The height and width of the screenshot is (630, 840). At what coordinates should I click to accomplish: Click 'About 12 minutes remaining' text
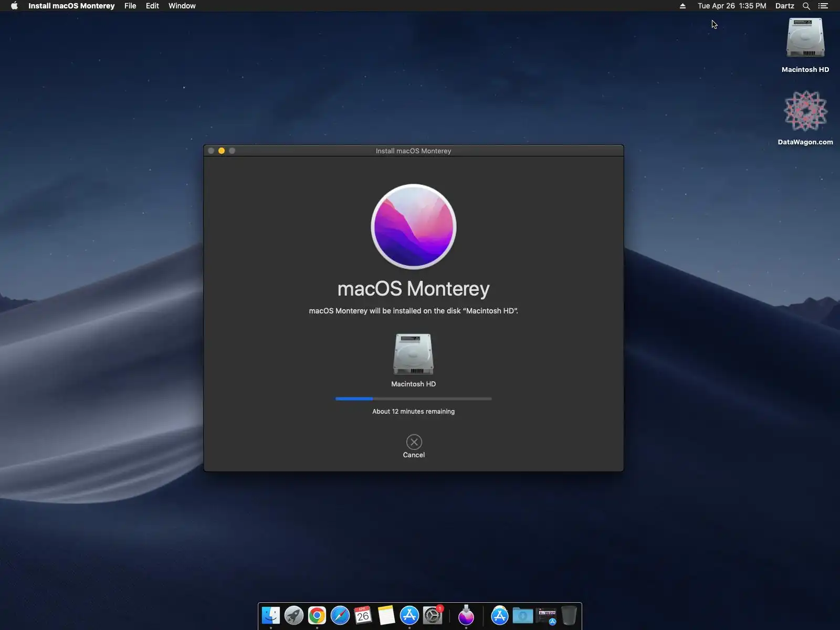(x=414, y=412)
